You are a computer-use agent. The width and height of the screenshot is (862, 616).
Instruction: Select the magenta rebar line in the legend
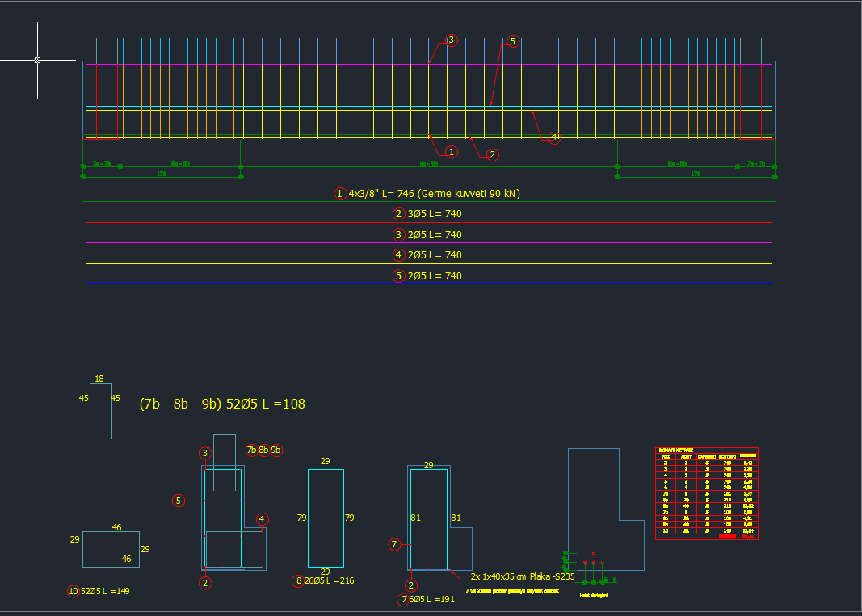(428, 243)
